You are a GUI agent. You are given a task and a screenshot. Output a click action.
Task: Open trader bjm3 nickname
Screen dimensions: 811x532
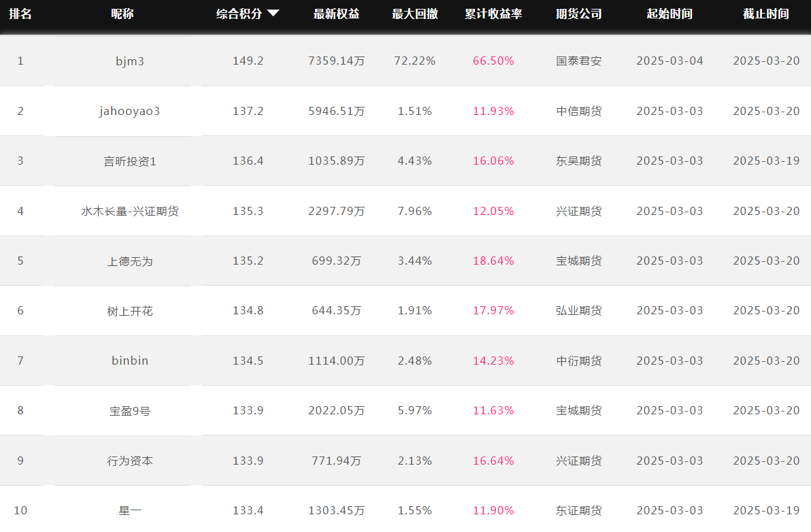130,61
